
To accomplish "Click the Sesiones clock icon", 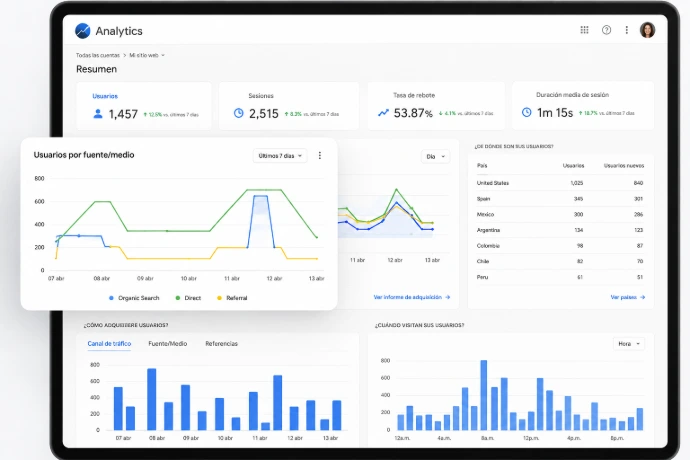I will pos(239,113).
